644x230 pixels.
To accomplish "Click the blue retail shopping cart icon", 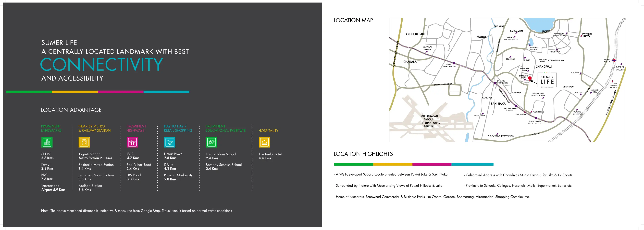I will (x=169, y=142).
